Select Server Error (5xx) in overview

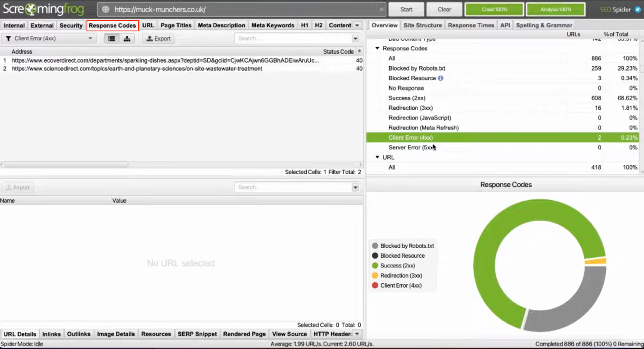tap(503, 148)
